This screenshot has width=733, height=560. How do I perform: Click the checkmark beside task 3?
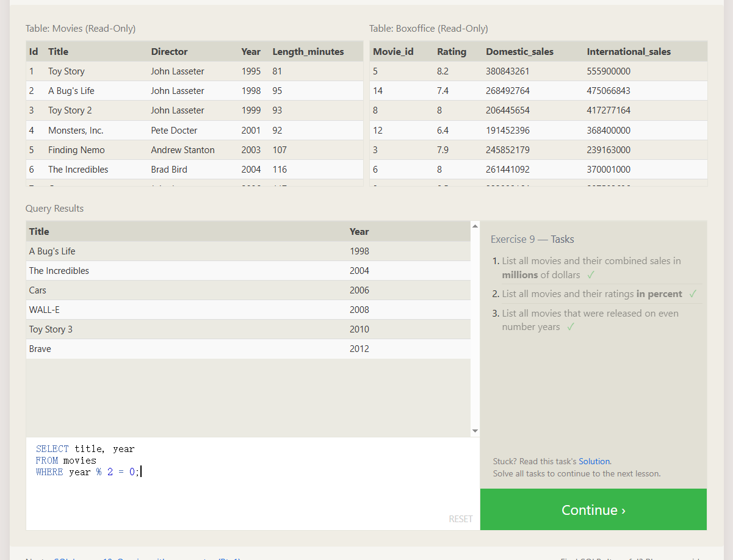(571, 327)
